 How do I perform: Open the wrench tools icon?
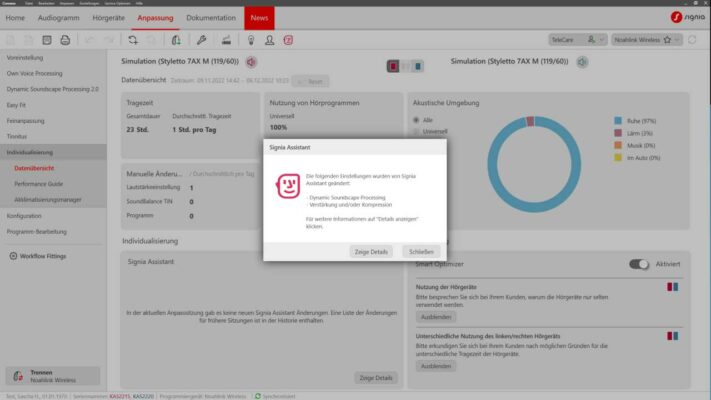202,40
